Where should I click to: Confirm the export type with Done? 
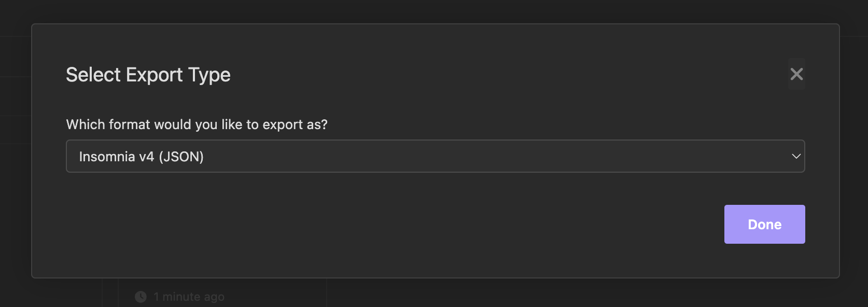[764, 224]
